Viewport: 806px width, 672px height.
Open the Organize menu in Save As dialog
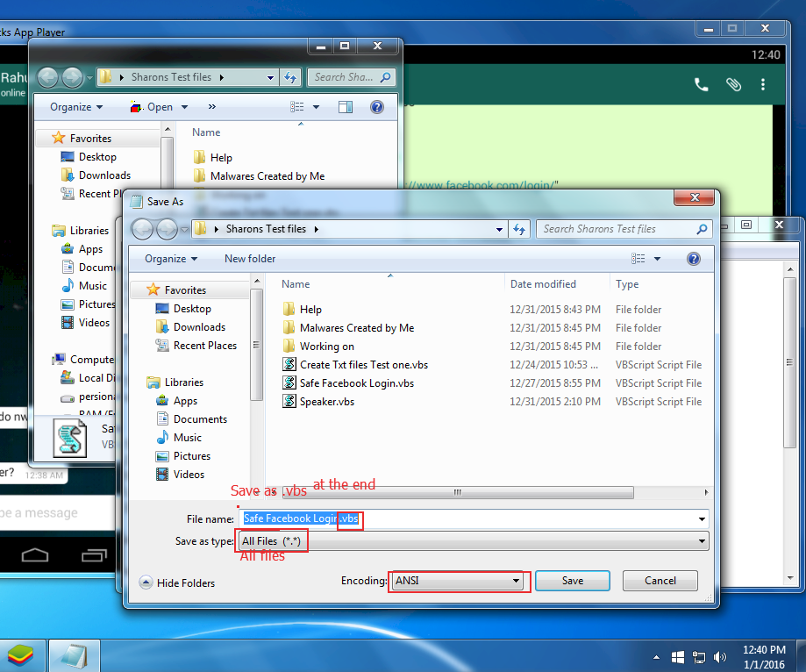pos(171,259)
